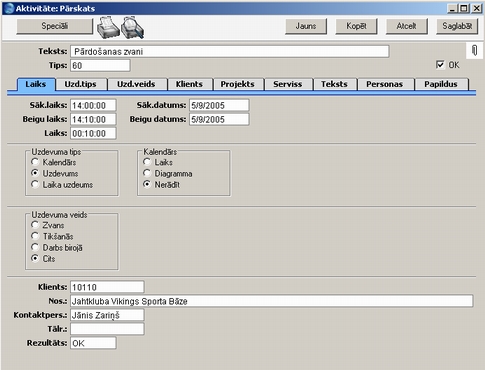Select Laika uzdeums radio option
This screenshot has width=485, height=370.
pos(35,184)
